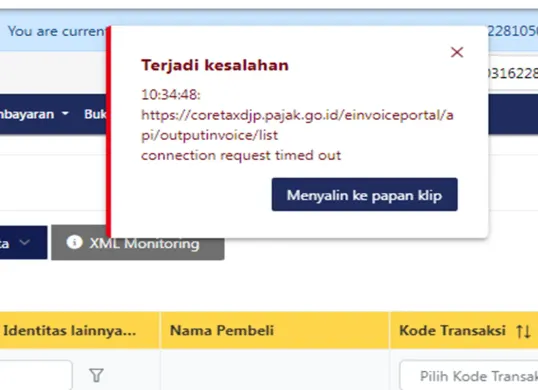Click the 'You are currently' banner text

click(x=57, y=31)
